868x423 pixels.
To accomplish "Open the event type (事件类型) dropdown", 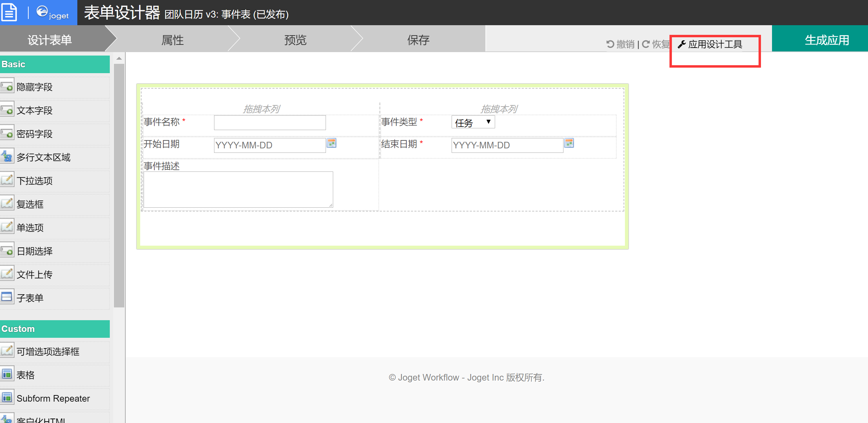I will coord(473,122).
